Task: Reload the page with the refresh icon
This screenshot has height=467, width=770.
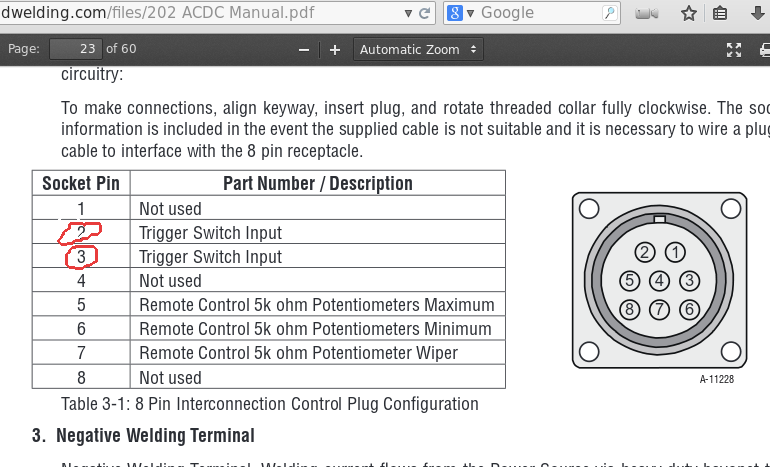Action: point(426,14)
